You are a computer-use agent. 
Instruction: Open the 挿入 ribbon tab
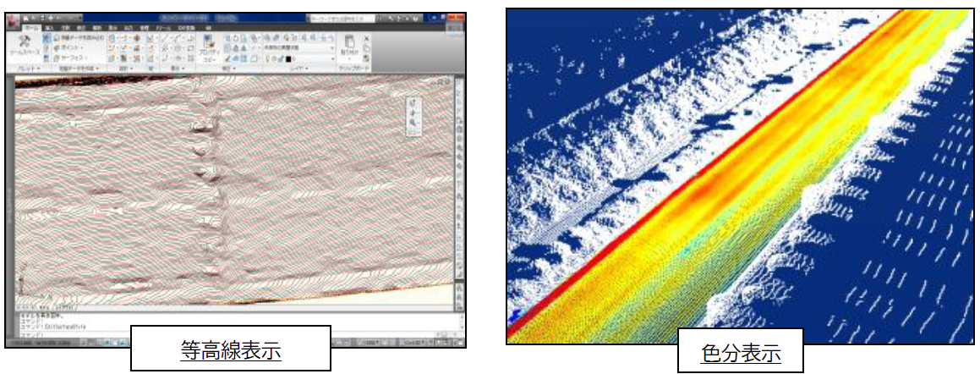[x=48, y=28]
